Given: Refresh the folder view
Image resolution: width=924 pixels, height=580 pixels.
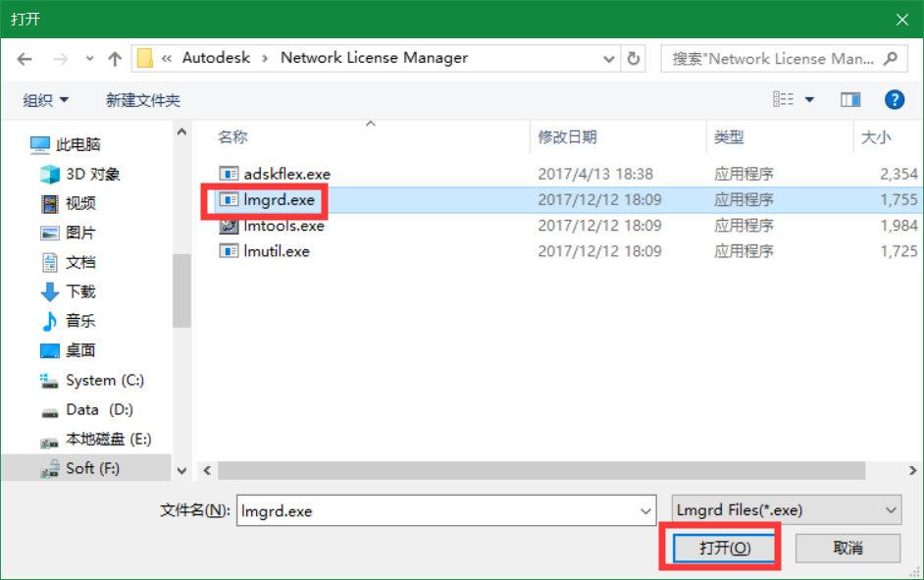Looking at the screenshot, I should coord(634,59).
